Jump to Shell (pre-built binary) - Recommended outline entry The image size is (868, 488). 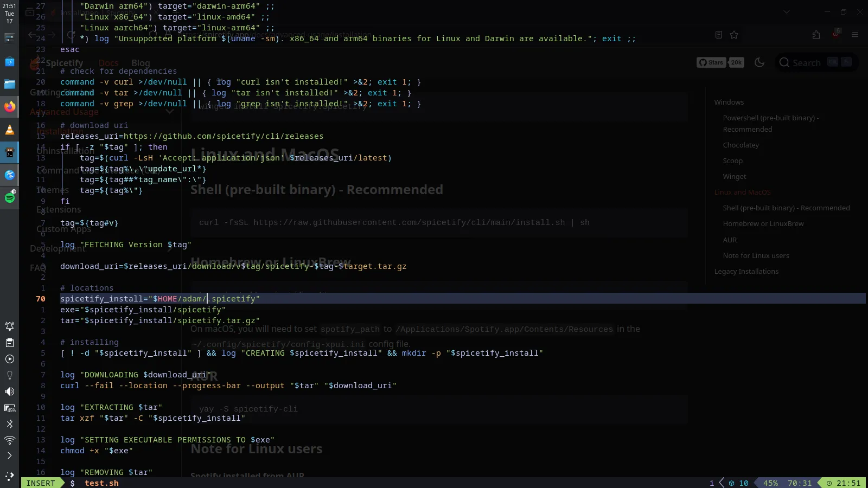(x=786, y=208)
